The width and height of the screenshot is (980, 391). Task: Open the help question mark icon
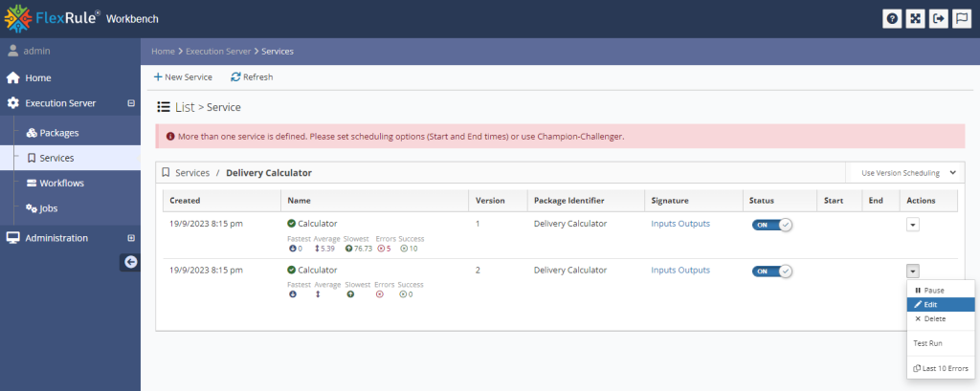click(x=892, y=19)
